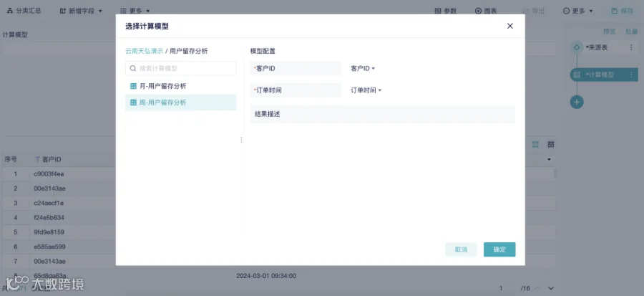This screenshot has width=644, height=296.
Task: Click the 导出 toolbar button
Action: pos(534,11)
